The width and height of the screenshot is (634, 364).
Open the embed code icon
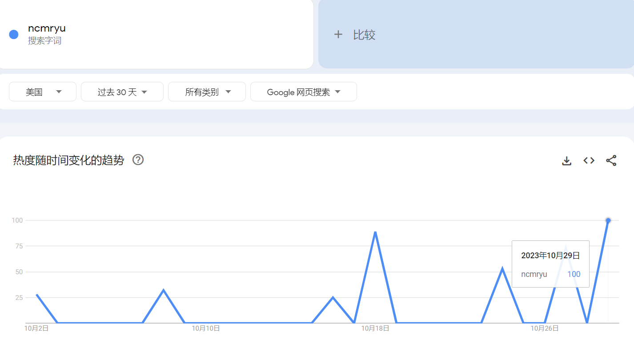click(x=589, y=160)
